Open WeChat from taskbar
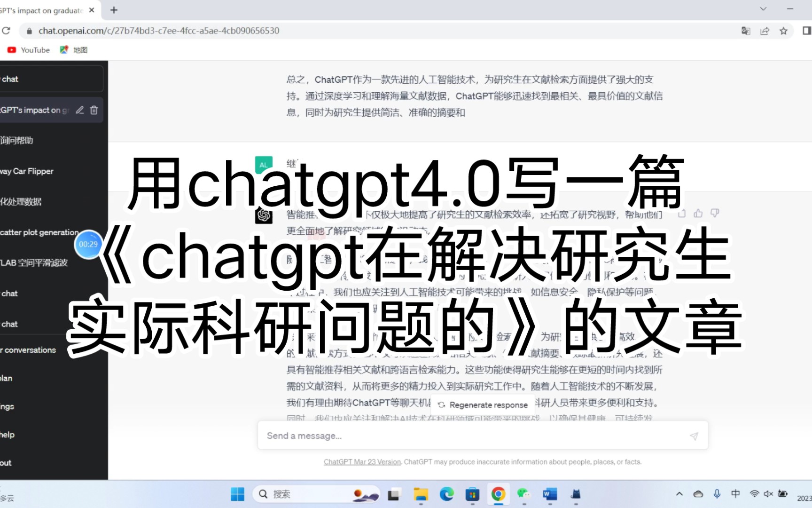812x508 pixels. pyautogui.click(x=523, y=494)
